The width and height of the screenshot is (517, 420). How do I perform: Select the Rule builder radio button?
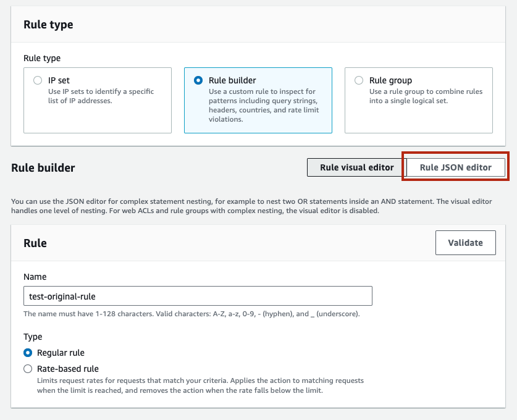pos(198,80)
